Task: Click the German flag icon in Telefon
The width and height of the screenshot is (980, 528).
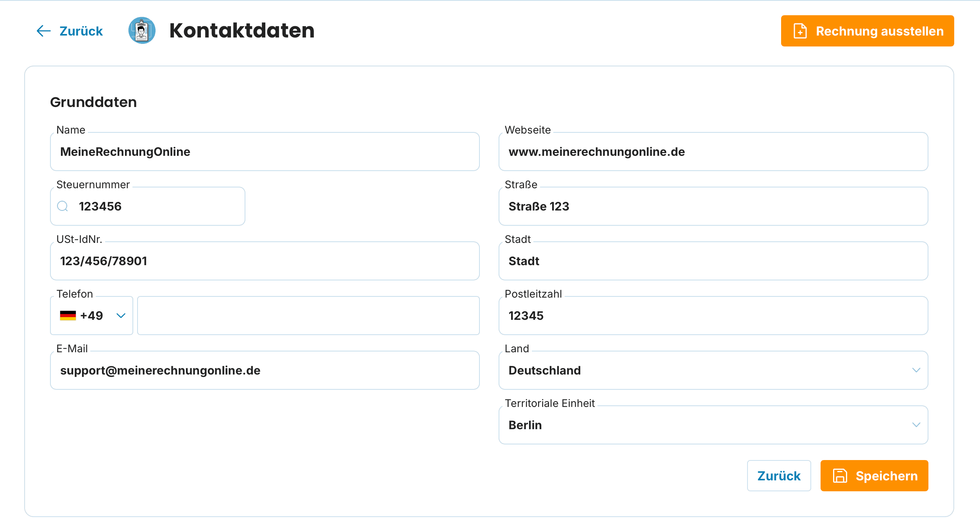Action: click(x=68, y=316)
